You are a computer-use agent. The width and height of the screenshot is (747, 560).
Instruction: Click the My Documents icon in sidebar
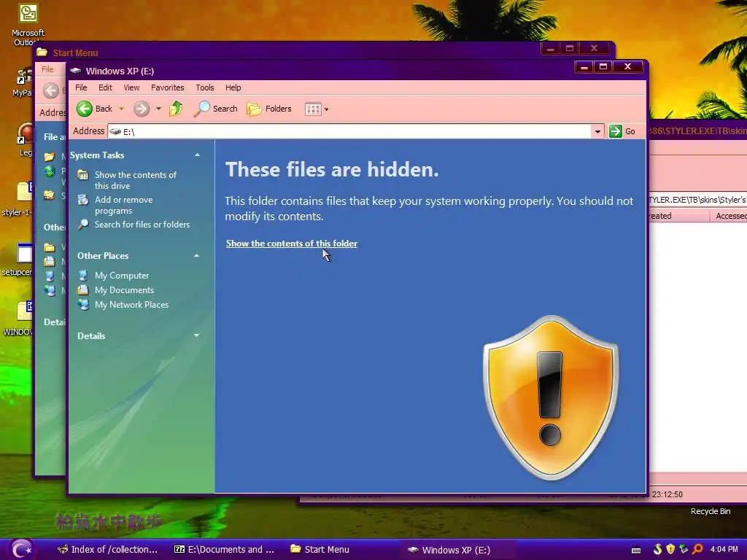coord(83,290)
